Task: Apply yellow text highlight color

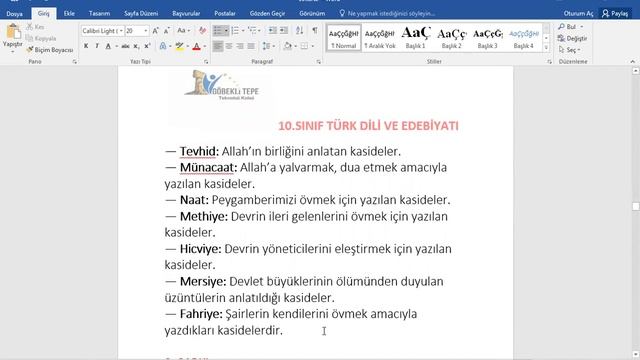Action: 179,46
